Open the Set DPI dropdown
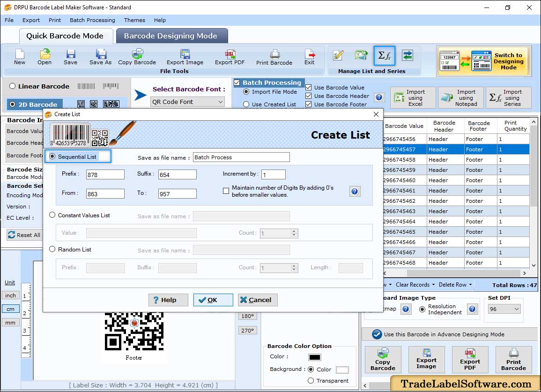Image resolution: width=541 pixels, height=392 pixels. [x=517, y=309]
